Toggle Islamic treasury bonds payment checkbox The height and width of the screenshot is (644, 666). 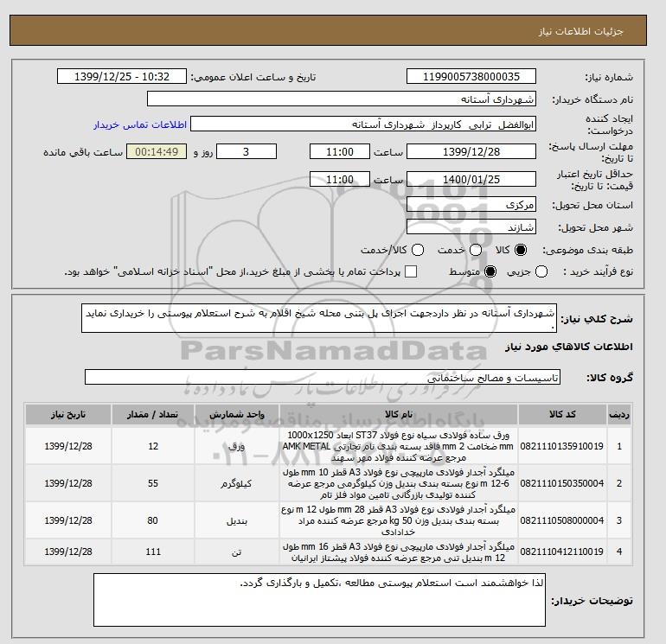(x=411, y=271)
